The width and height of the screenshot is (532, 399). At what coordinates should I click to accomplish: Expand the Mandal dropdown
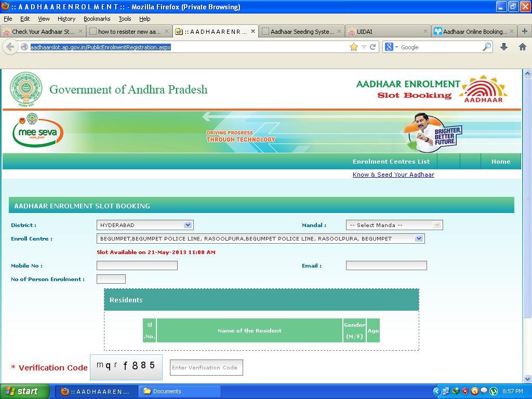[437, 225]
